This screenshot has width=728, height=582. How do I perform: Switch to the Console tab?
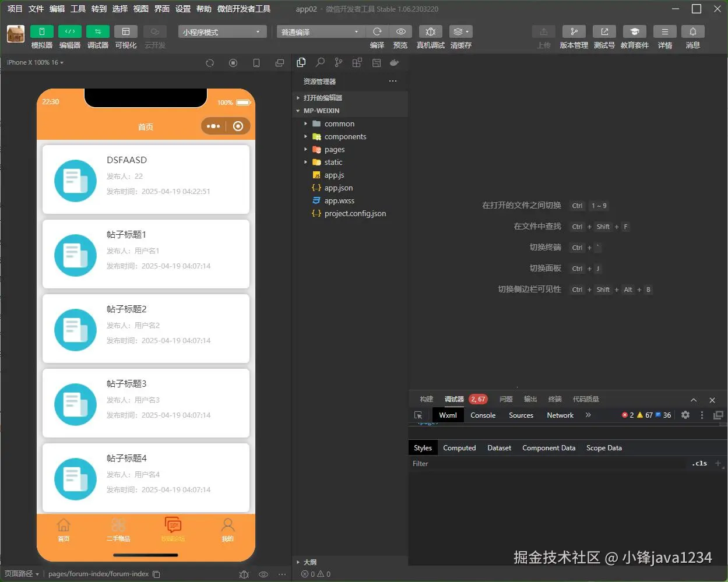click(x=483, y=415)
